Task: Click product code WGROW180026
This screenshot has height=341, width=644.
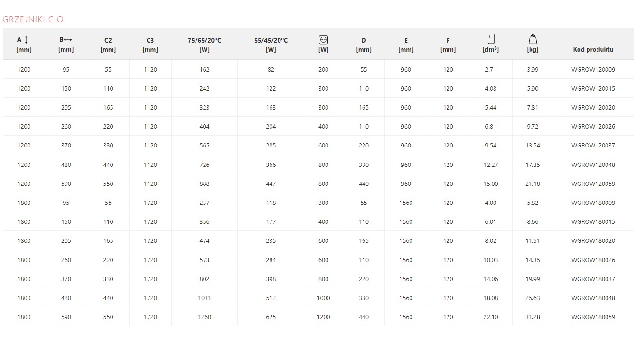Action: [x=593, y=260]
